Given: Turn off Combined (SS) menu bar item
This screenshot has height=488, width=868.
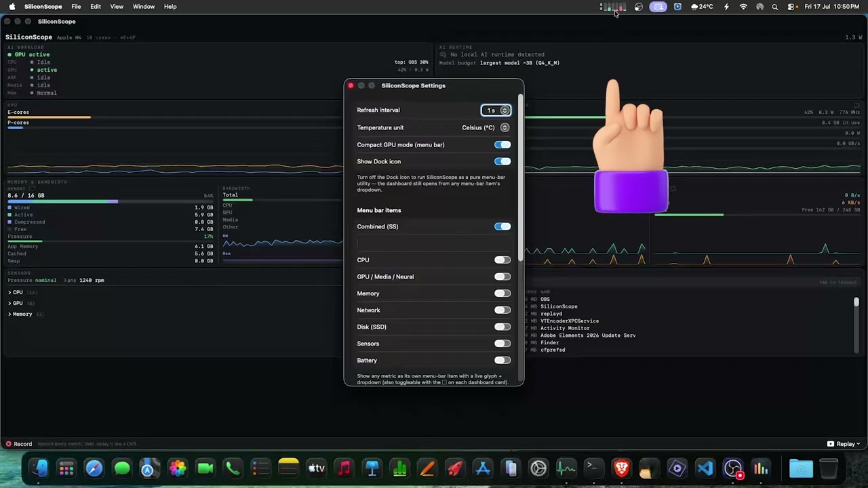Looking at the screenshot, I should (x=502, y=226).
